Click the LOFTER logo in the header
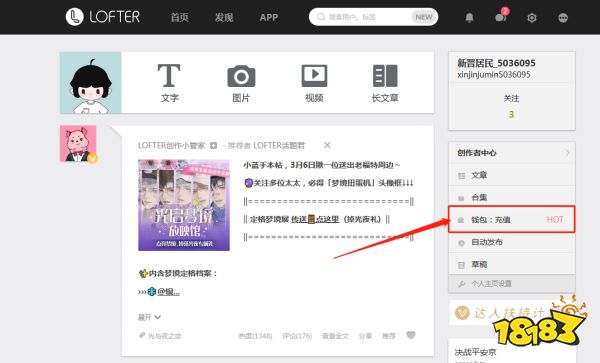600x363 pixels. [x=103, y=17]
